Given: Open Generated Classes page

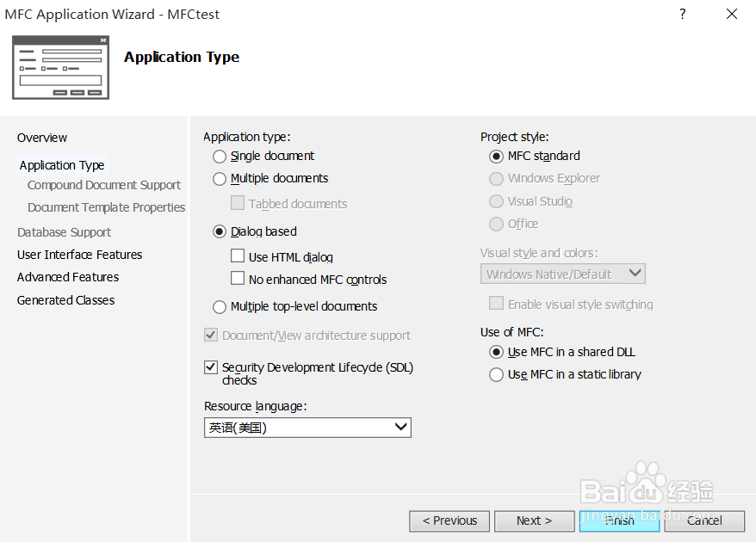Looking at the screenshot, I should coord(65,300).
